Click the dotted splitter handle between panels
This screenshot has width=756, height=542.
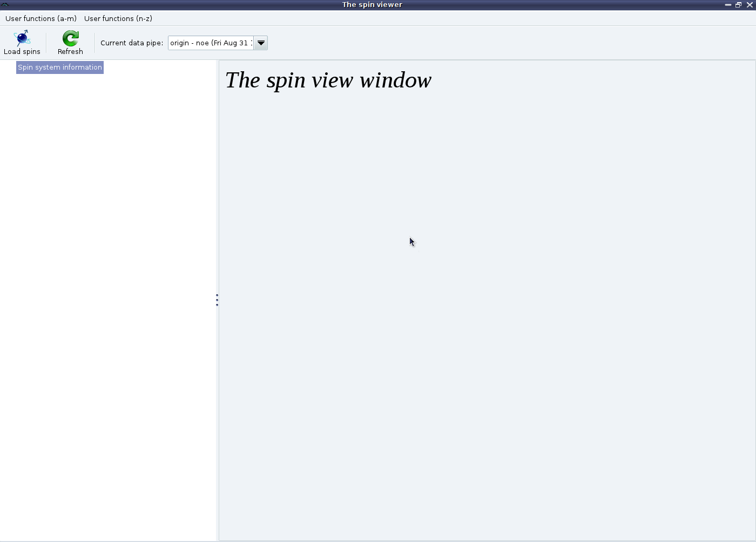pyautogui.click(x=217, y=300)
